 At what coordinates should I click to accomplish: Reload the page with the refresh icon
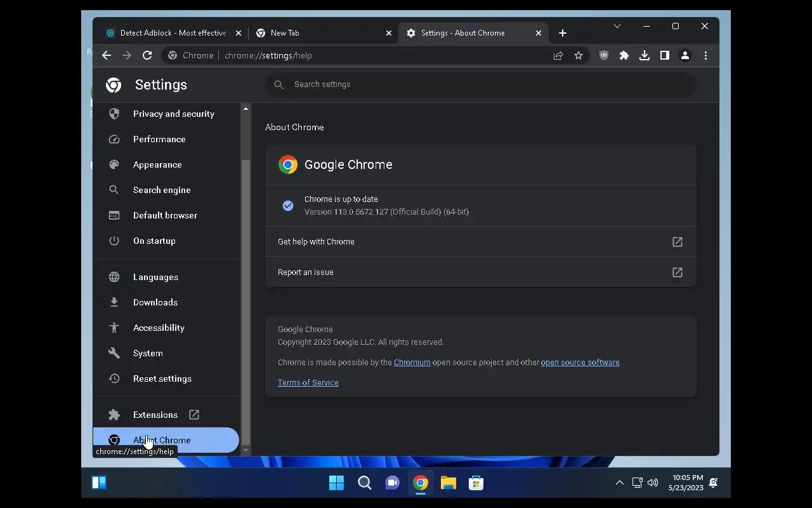point(147,55)
